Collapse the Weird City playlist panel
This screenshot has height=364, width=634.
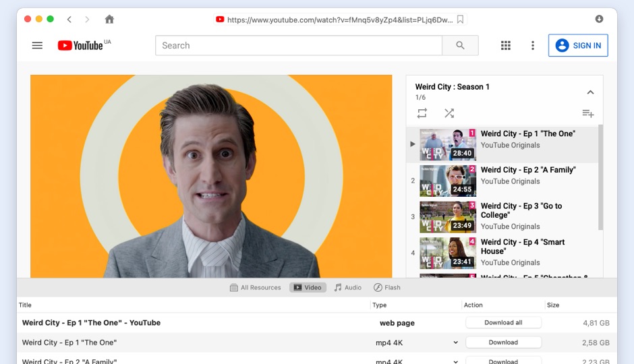point(590,92)
